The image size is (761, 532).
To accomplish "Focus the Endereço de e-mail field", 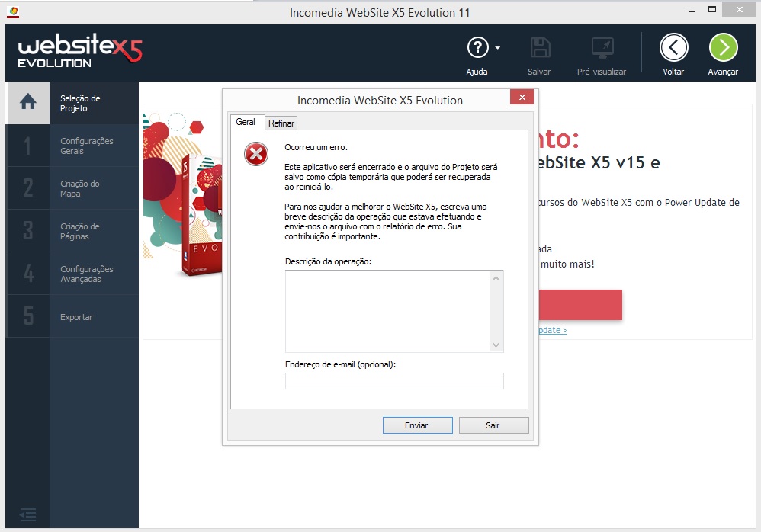I will coord(394,381).
